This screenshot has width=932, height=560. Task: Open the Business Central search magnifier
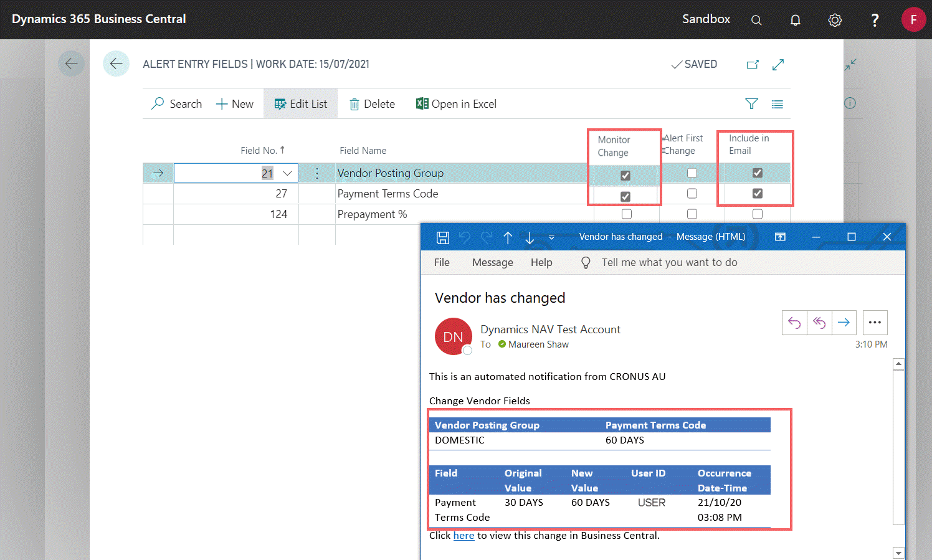756,20
